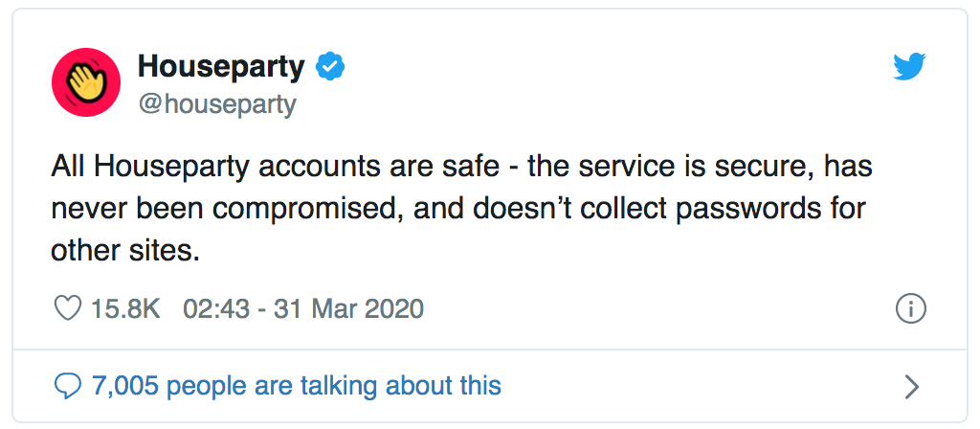Click the phrase "doesn't collect passwords for"
This screenshot has width=980, height=429.
(669, 210)
